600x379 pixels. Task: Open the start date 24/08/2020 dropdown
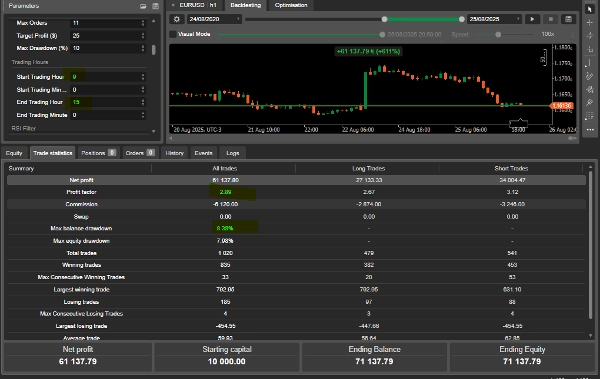coord(214,19)
